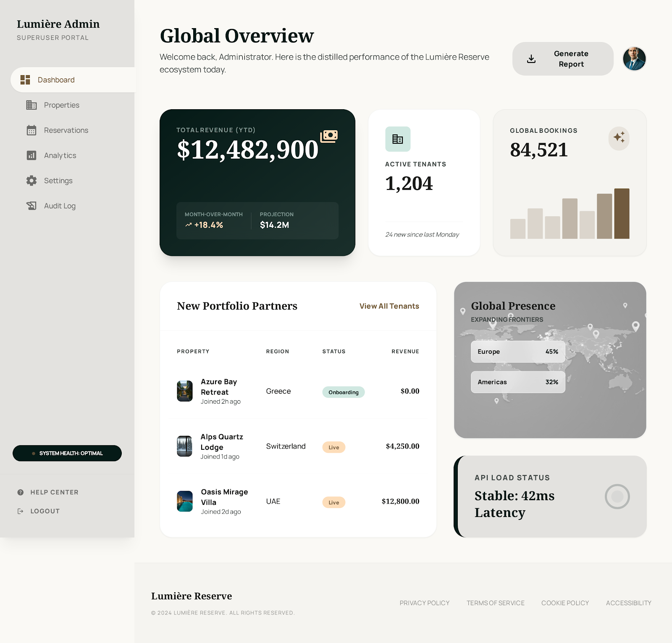Open the Properties section icon
The width and height of the screenshot is (672, 643).
31,105
